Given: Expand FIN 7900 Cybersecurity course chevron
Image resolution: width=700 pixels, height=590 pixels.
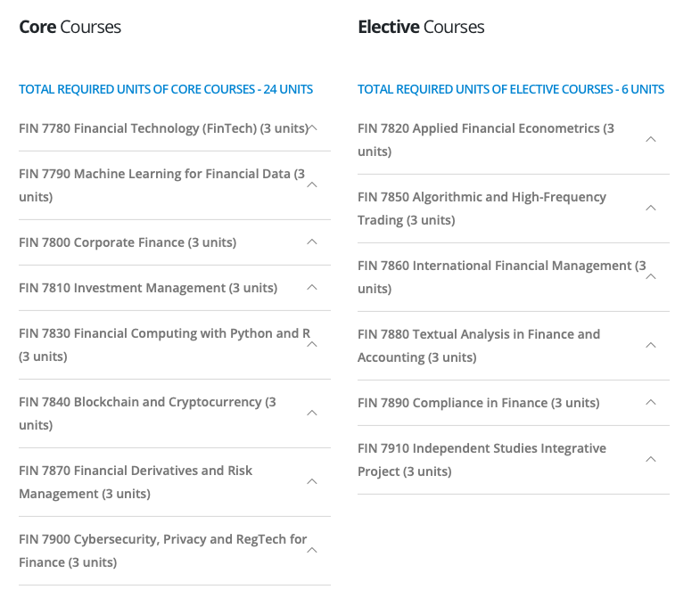Looking at the screenshot, I should coord(312,551).
